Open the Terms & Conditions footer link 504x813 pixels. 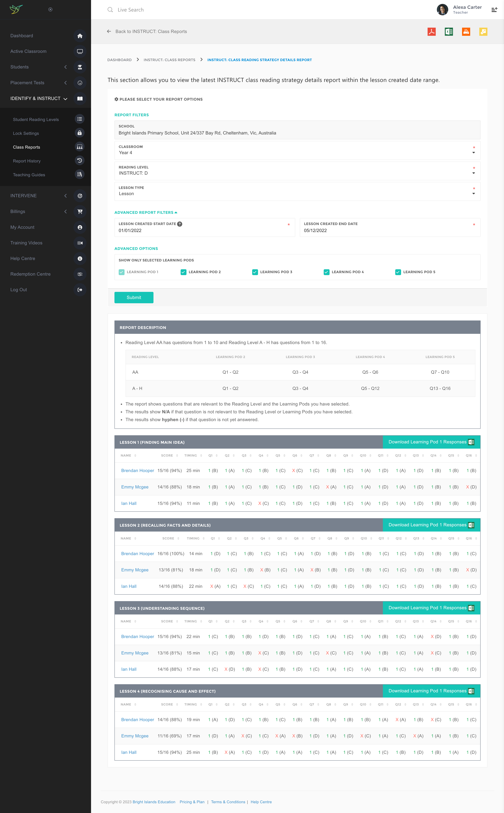click(x=228, y=802)
